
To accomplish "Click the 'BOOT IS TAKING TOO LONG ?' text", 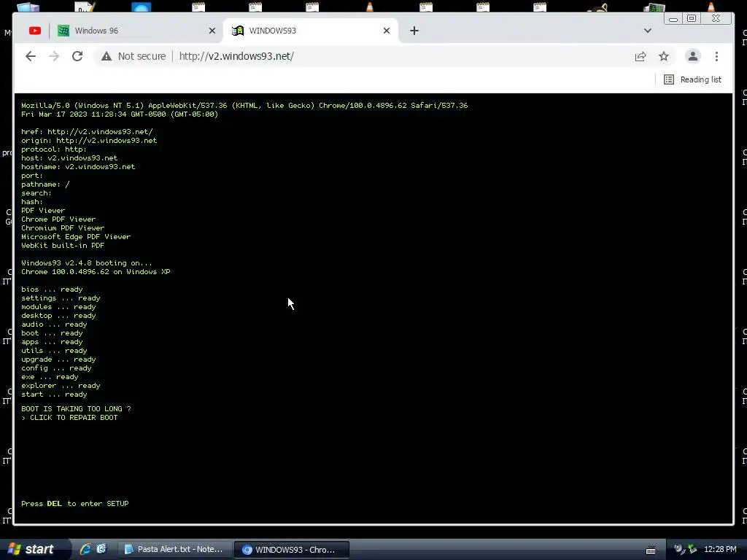I will tap(76, 408).
